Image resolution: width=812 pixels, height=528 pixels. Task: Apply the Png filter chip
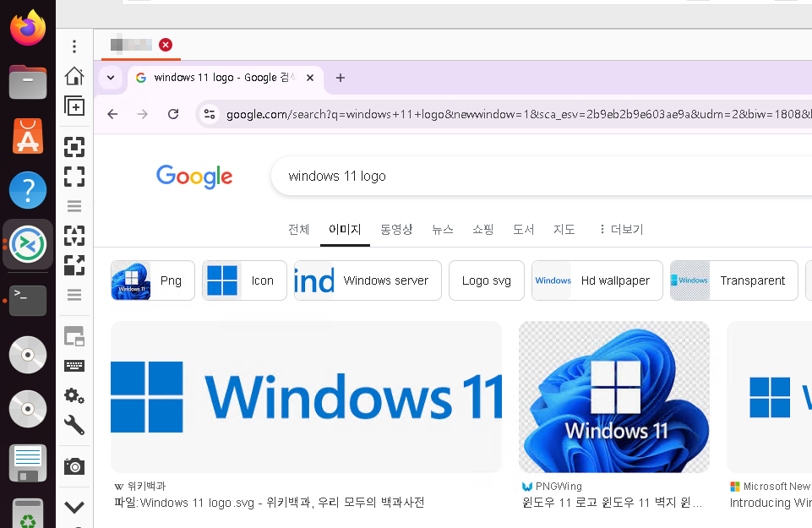click(153, 280)
